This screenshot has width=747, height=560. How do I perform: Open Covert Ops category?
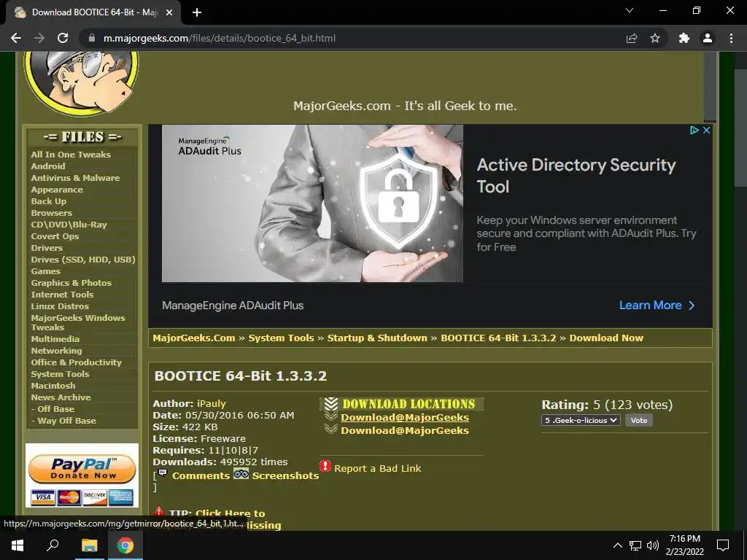click(55, 236)
